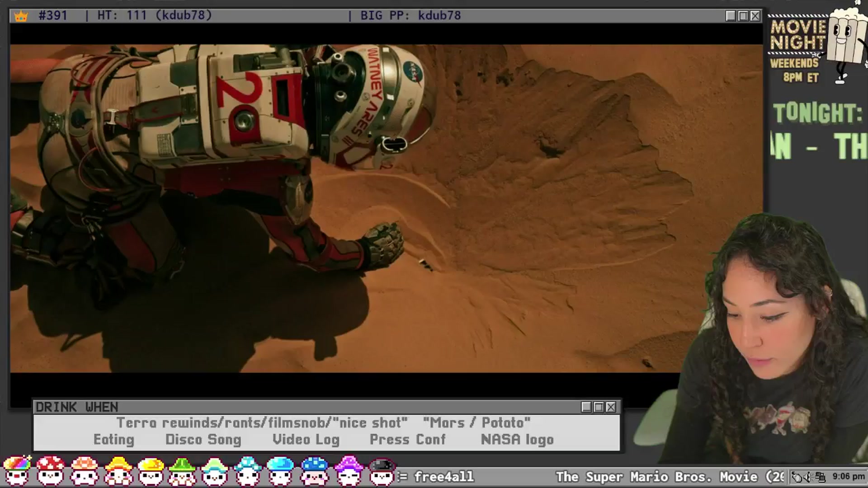Select the yellow-orange pointed mushroom icon
Screen dimensions: 868x488
click(x=118, y=471)
